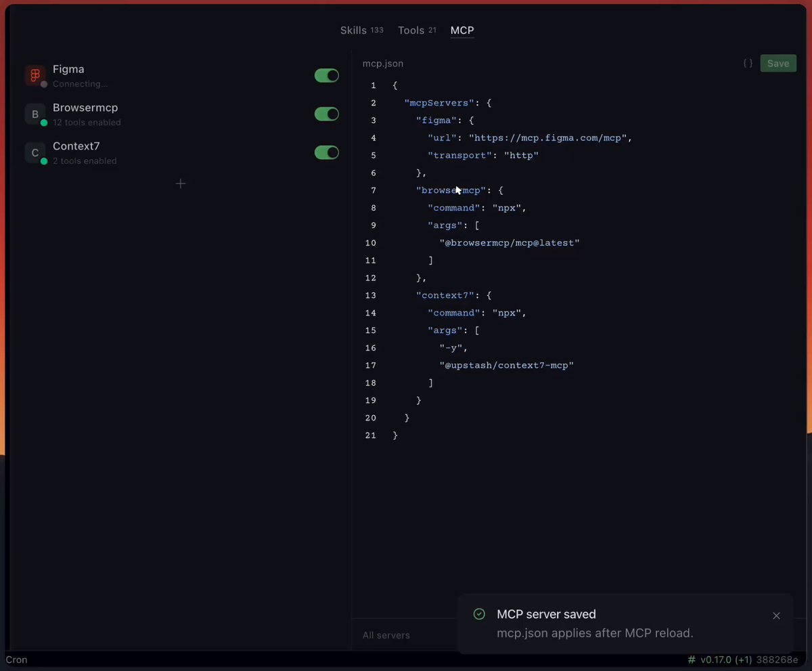Open the Figma server icon
This screenshot has width=812, height=671.
click(x=35, y=76)
